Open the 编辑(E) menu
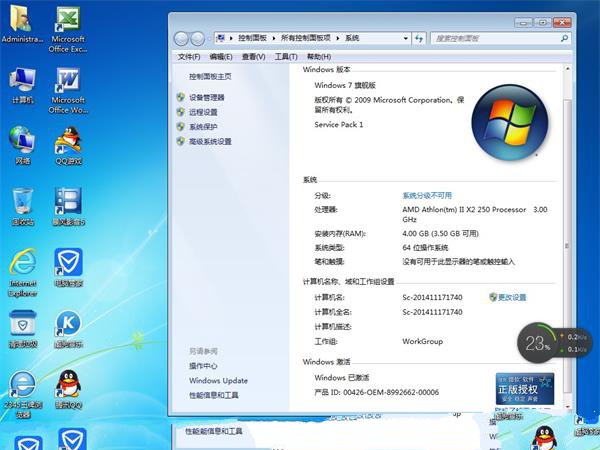 [x=221, y=57]
